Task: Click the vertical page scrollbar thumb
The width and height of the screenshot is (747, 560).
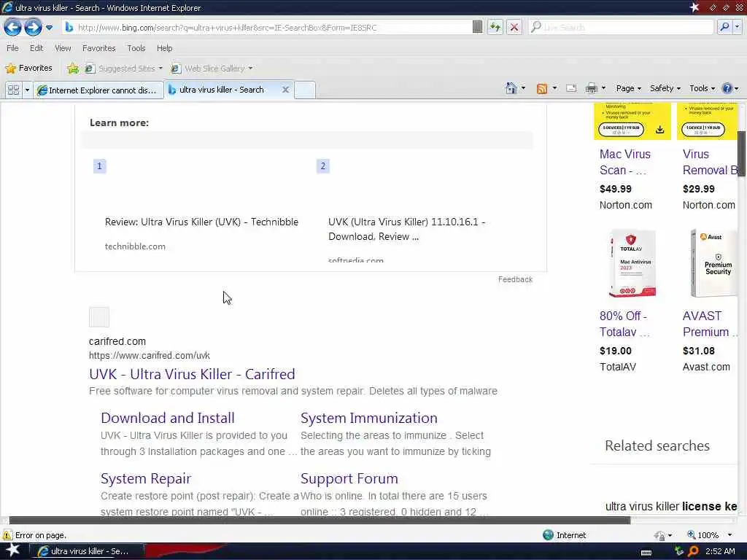Action: tap(742, 154)
